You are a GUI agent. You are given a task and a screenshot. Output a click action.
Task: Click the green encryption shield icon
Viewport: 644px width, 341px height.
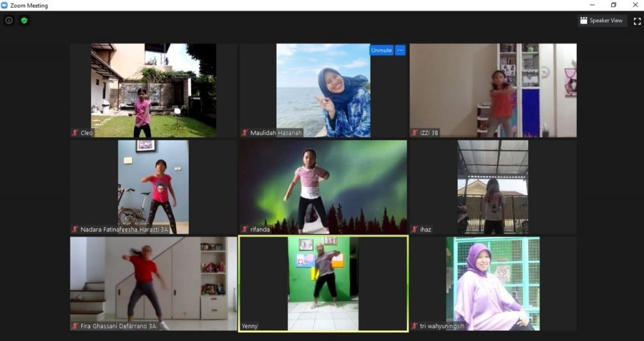[24, 21]
